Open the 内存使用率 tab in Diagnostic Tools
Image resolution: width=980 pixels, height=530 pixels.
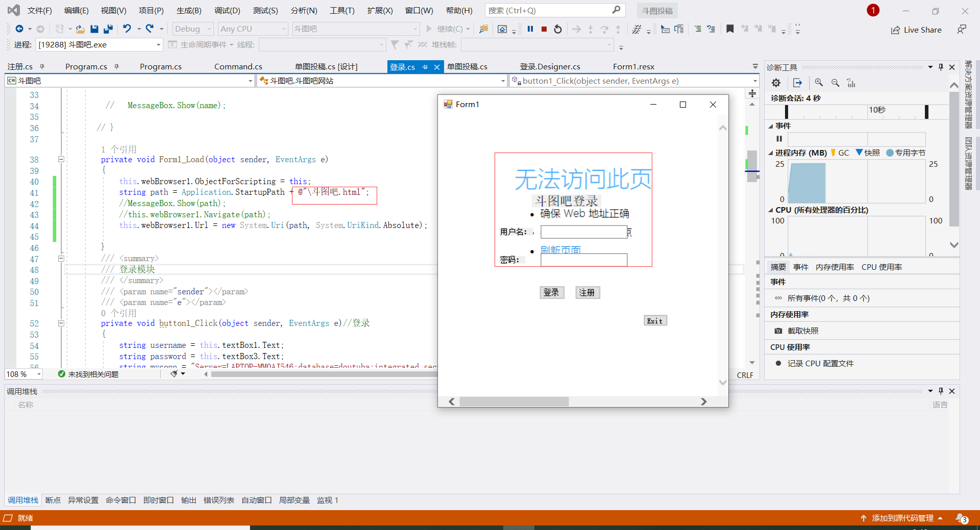pyautogui.click(x=835, y=267)
